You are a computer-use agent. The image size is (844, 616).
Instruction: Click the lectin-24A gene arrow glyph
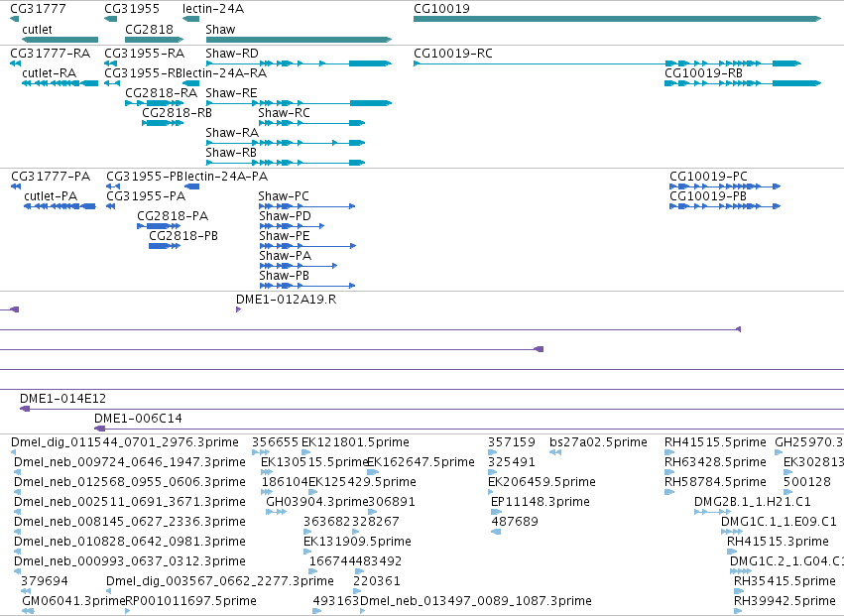[191, 19]
